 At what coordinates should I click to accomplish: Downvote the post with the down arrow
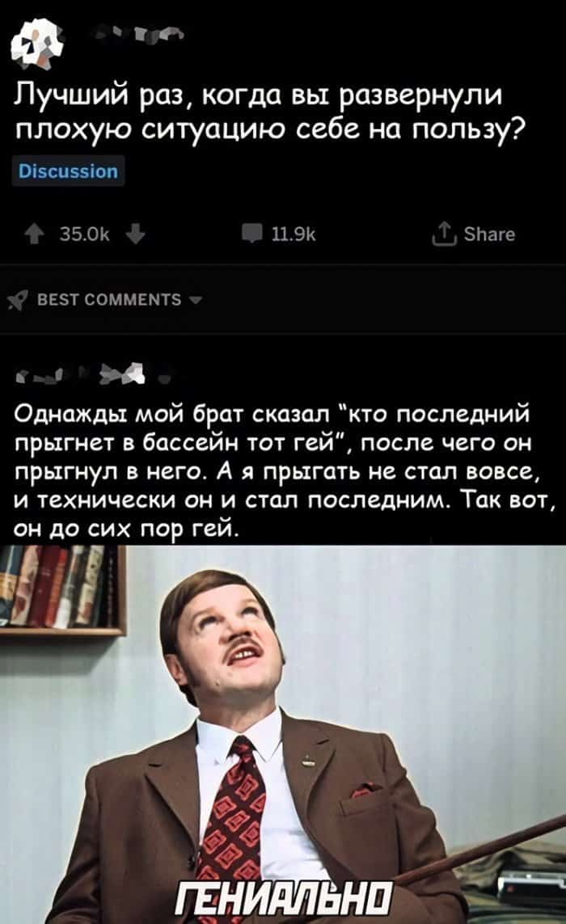click(x=136, y=235)
